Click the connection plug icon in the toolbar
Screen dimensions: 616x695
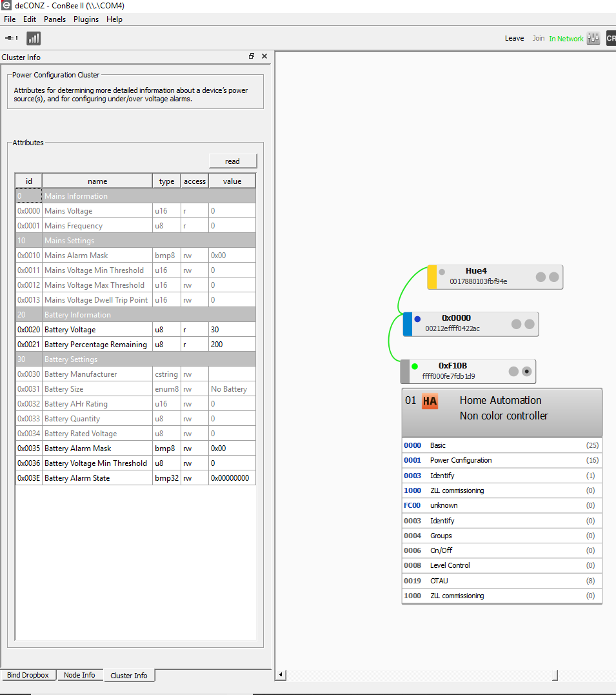tap(10, 38)
